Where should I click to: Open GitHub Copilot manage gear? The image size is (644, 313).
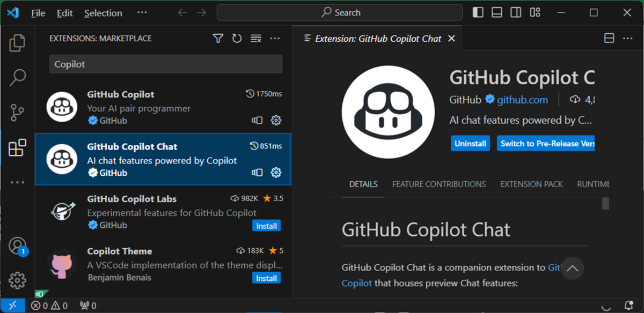[276, 120]
